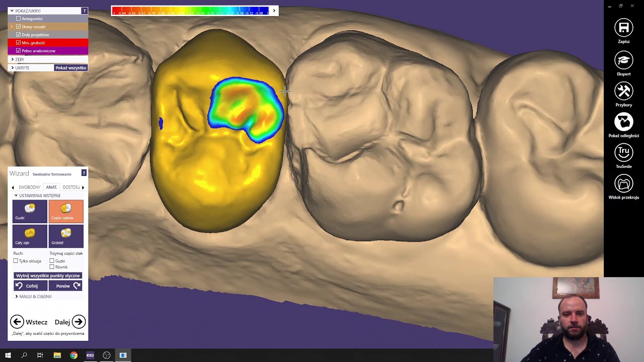This screenshot has width=644, height=362.
Task: Click Pokaż wszystko button
Action: (70, 68)
